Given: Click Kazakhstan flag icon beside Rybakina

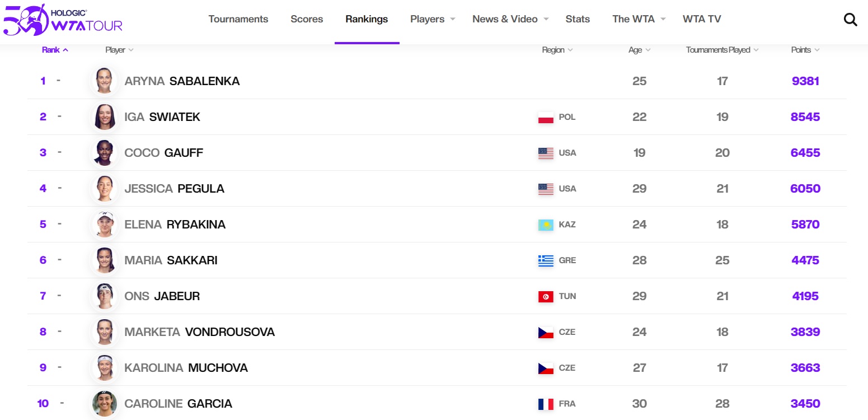Looking at the screenshot, I should click(546, 225).
